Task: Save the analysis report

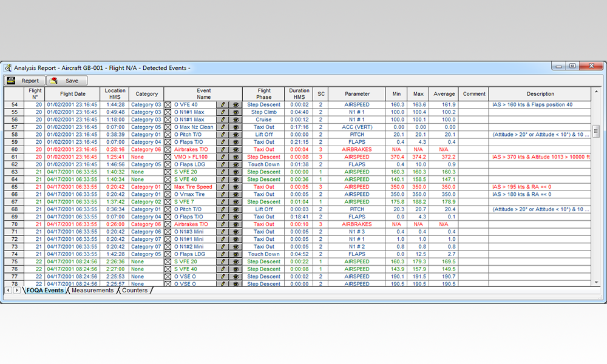Action: 66,80
